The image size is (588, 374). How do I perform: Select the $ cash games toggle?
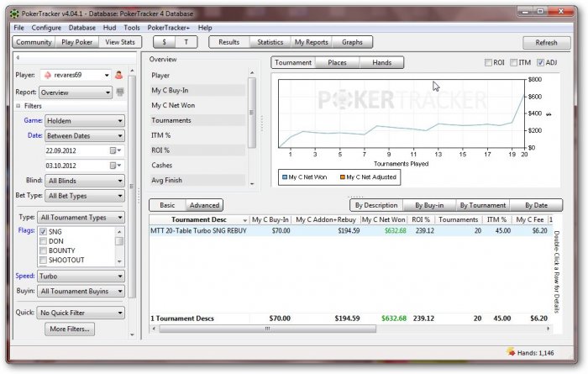(x=165, y=42)
